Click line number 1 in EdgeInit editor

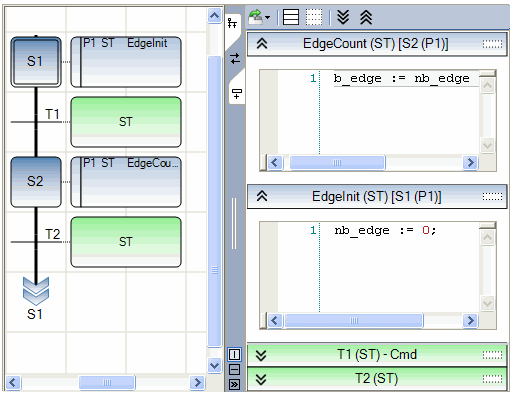[313, 230]
